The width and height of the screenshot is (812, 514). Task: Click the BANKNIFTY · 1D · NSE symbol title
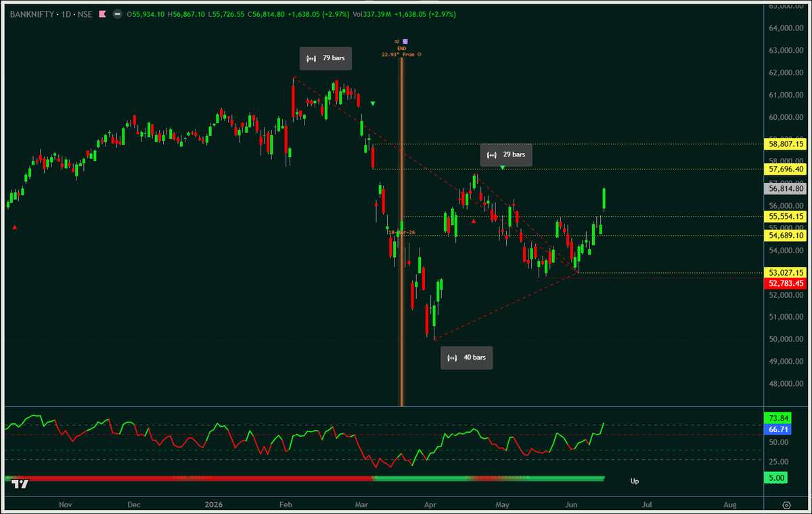[51, 14]
